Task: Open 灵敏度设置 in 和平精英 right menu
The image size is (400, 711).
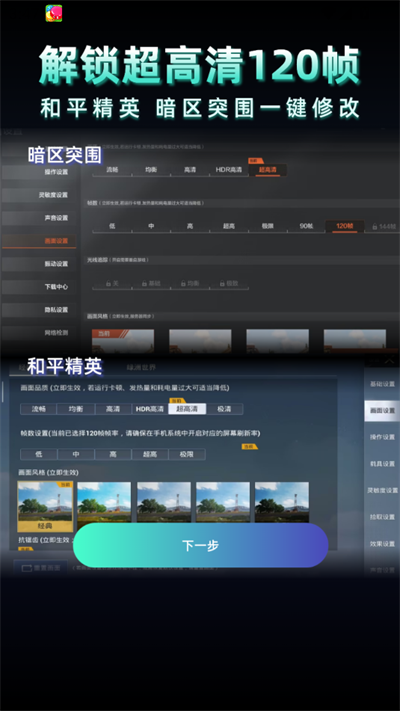Action: [x=382, y=491]
